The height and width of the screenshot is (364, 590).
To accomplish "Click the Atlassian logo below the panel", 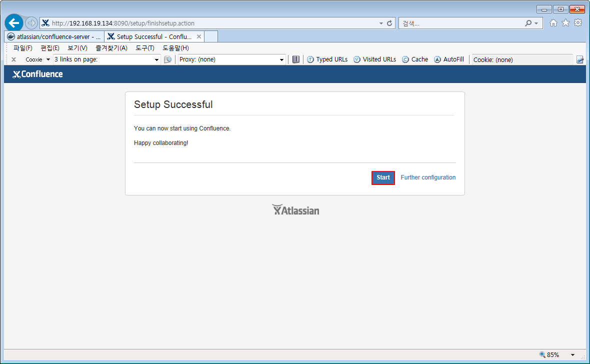I will click(x=295, y=210).
